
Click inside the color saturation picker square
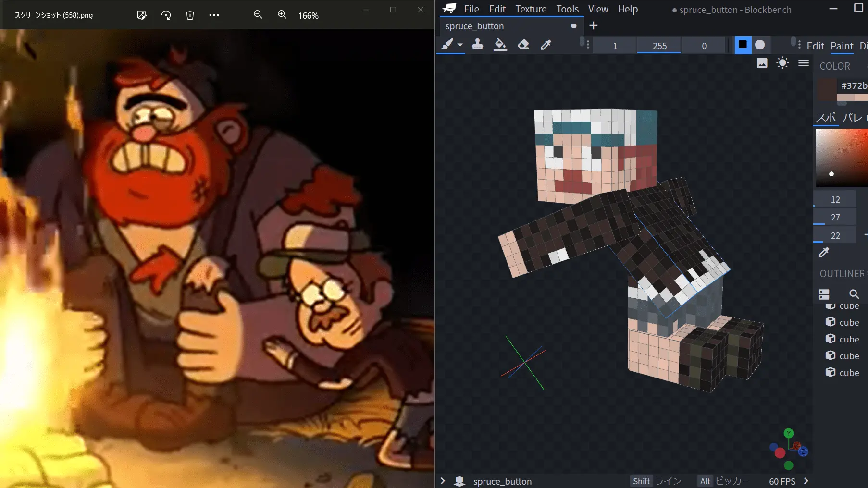click(841, 157)
